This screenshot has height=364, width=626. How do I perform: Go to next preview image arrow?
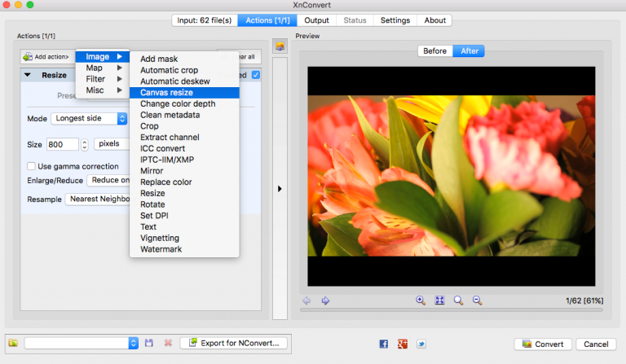coord(325,300)
